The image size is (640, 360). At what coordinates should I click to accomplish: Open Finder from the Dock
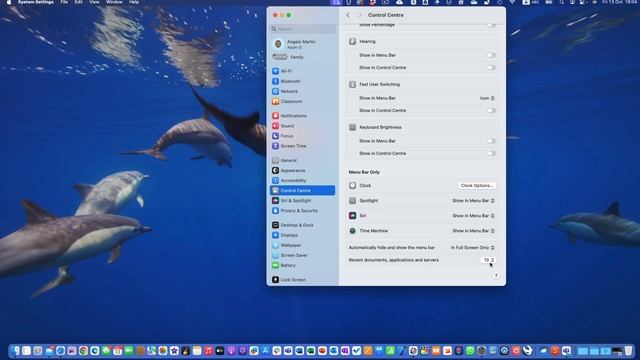[15, 351]
